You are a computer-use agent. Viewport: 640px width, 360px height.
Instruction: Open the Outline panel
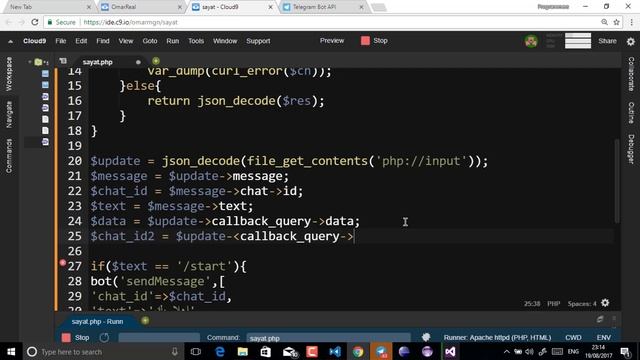pos(631,112)
